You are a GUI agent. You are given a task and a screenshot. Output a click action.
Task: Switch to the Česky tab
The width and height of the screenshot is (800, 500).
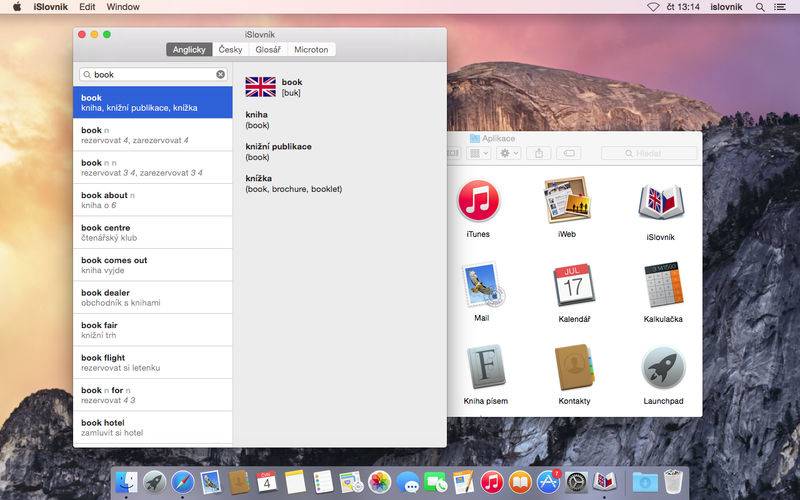click(231, 49)
